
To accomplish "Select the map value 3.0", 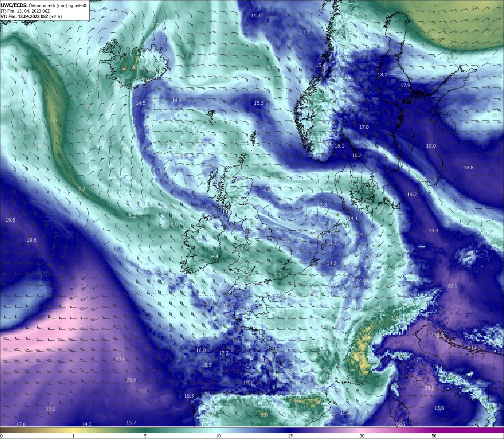I will click(53, 120).
